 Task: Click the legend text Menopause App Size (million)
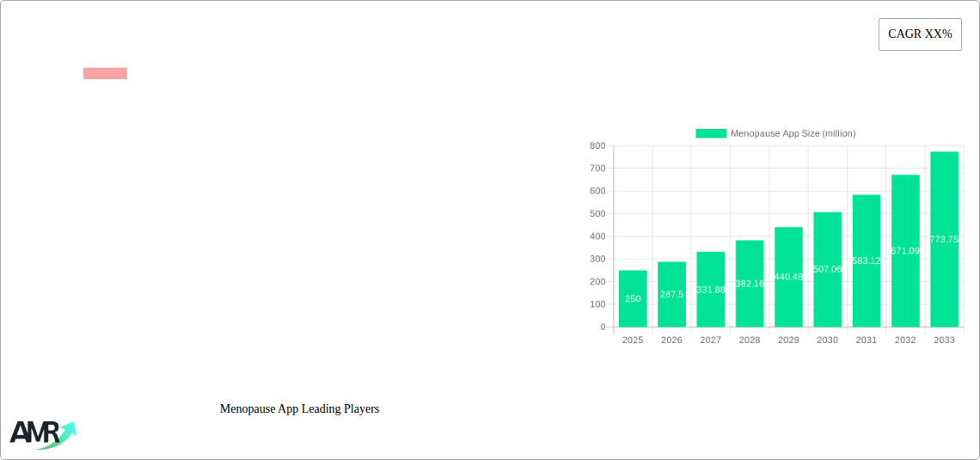(x=793, y=133)
